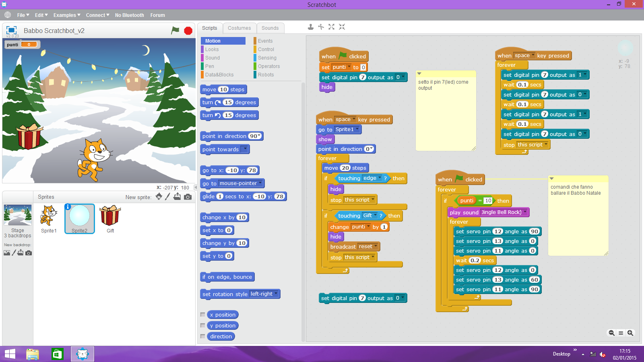The height and width of the screenshot is (362, 644).
Task: Collapse the 'setto il pin 7' comment
Action: (x=419, y=74)
